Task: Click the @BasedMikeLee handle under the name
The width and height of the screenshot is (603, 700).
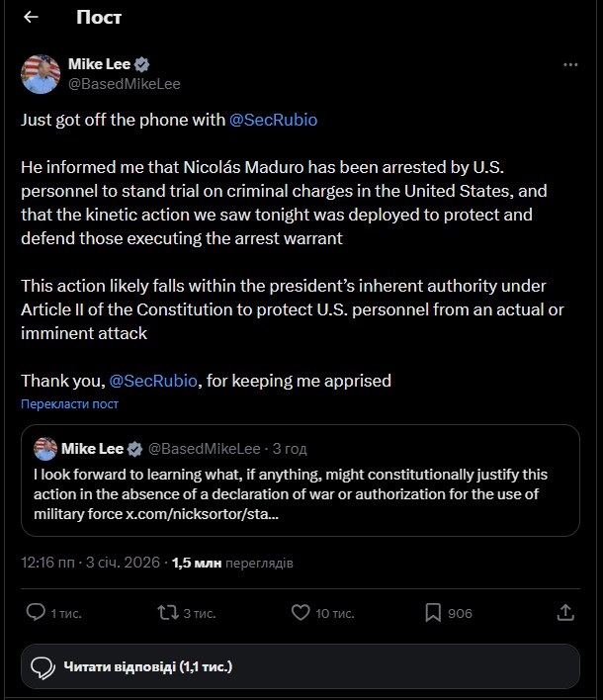Action: tap(125, 84)
